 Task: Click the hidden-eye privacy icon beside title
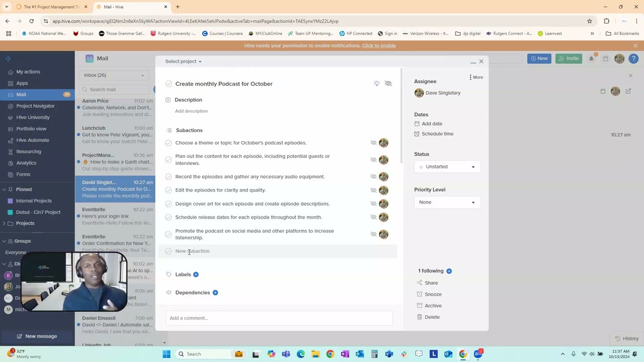(388, 83)
